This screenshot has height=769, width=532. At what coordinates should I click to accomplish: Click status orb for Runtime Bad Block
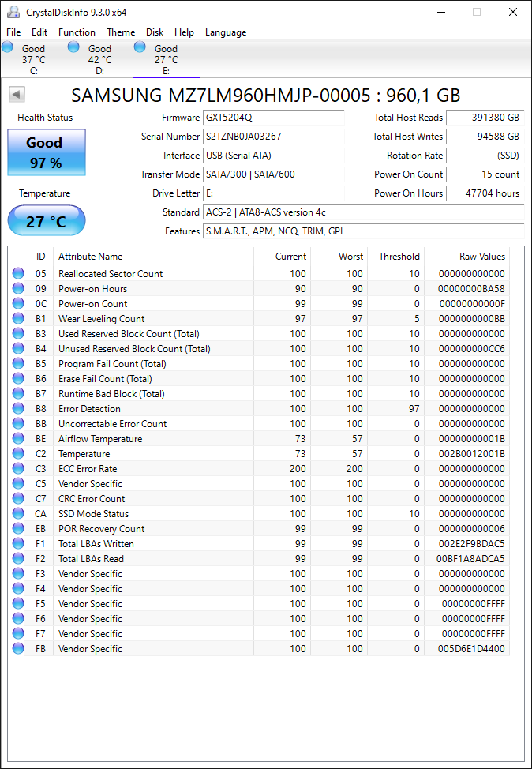pyautogui.click(x=18, y=393)
